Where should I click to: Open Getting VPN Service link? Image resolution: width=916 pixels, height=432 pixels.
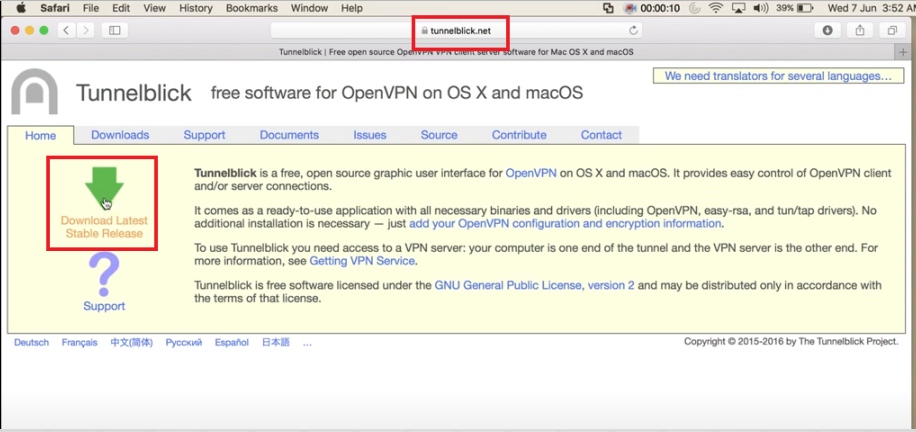click(362, 261)
